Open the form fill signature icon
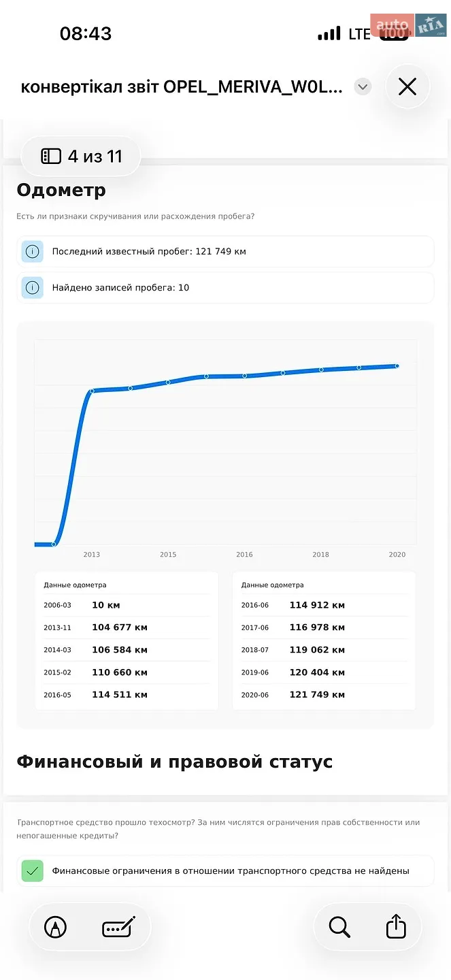 tap(119, 927)
